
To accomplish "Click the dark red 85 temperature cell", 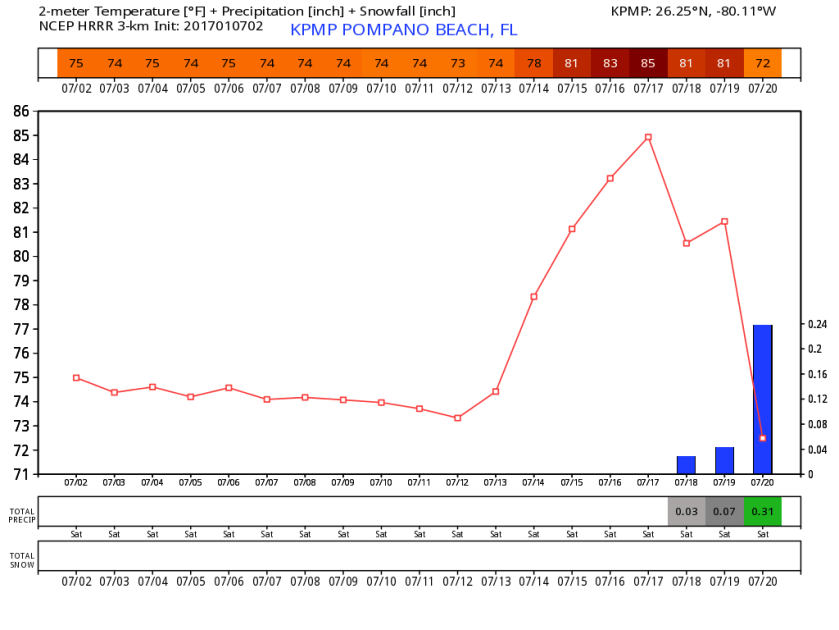I will (x=648, y=63).
